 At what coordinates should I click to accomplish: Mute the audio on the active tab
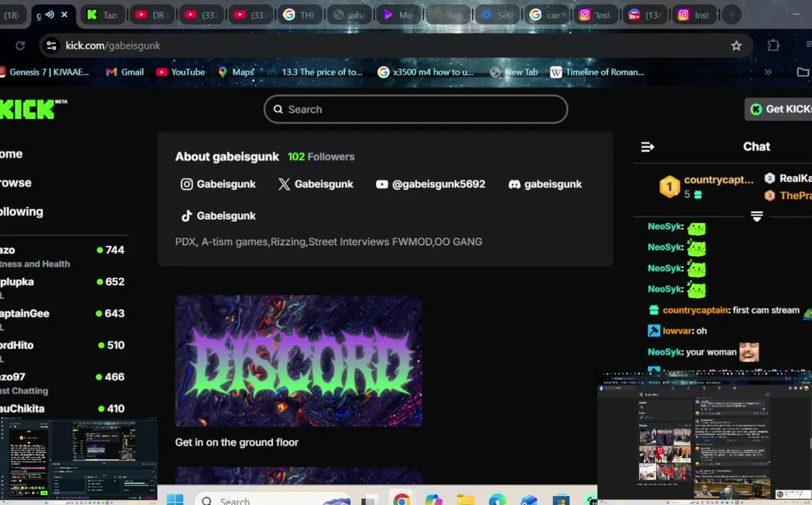[x=50, y=15]
